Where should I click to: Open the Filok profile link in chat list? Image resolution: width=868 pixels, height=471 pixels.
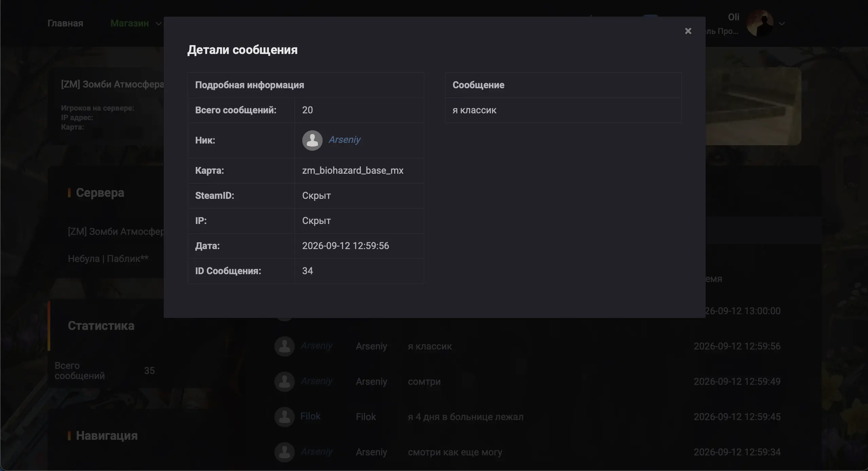coord(310,416)
